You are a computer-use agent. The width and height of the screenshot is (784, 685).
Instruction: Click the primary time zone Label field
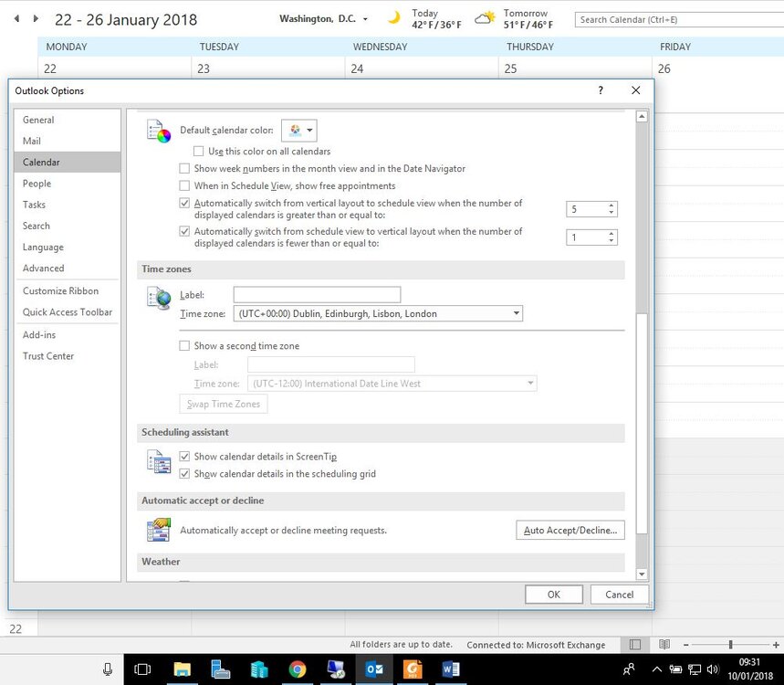click(x=317, y=294)
